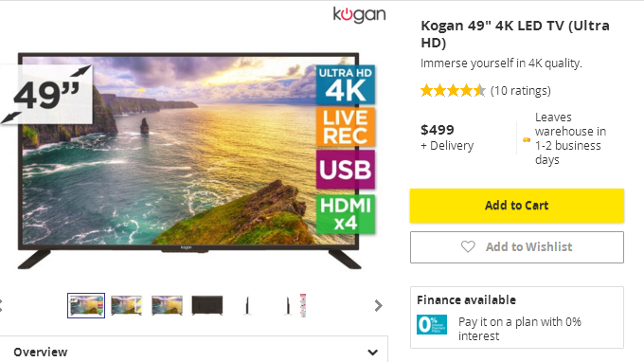This screenshot has width=644, height=362.
Task: Click the purple USB badge
Action: click(x=346, y=170)
